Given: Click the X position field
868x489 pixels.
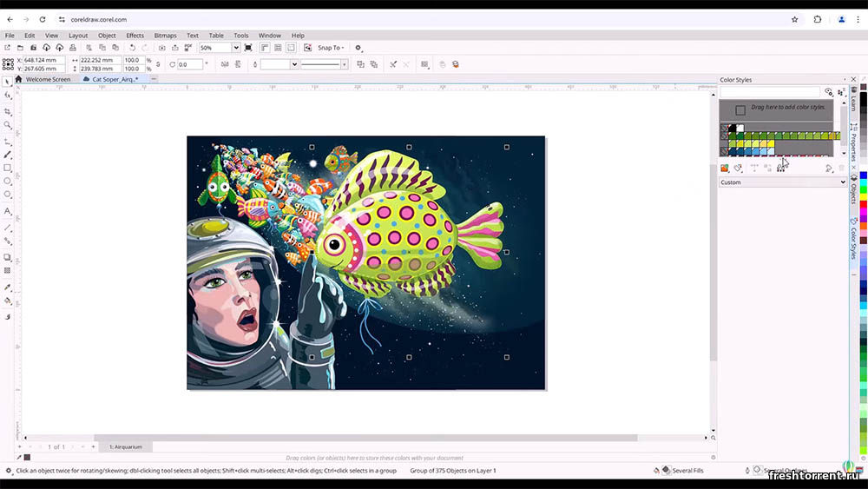Looking at the screenshot, I should coord(43,60).
